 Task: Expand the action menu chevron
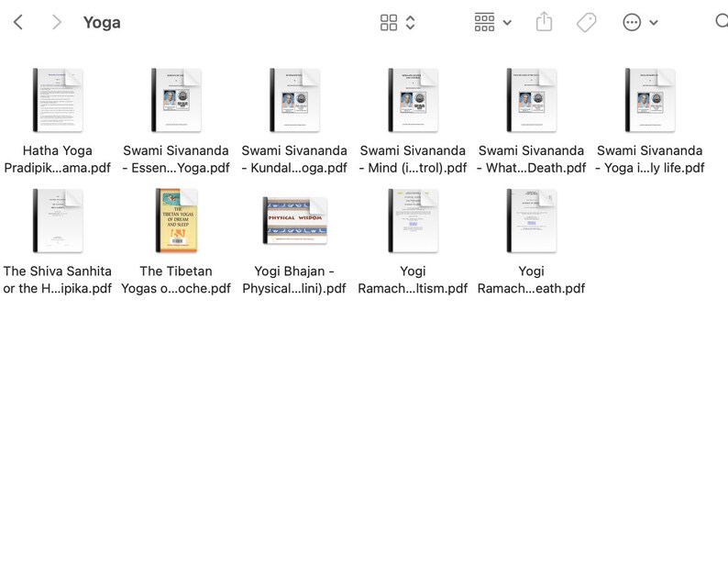(x=654, y=22)
